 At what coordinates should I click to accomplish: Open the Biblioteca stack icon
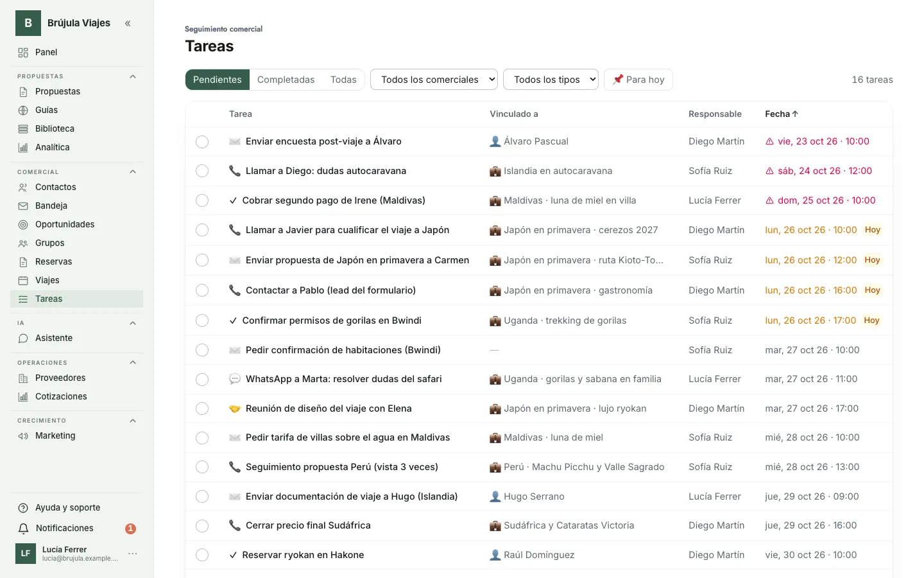click(x=23, y=129)
